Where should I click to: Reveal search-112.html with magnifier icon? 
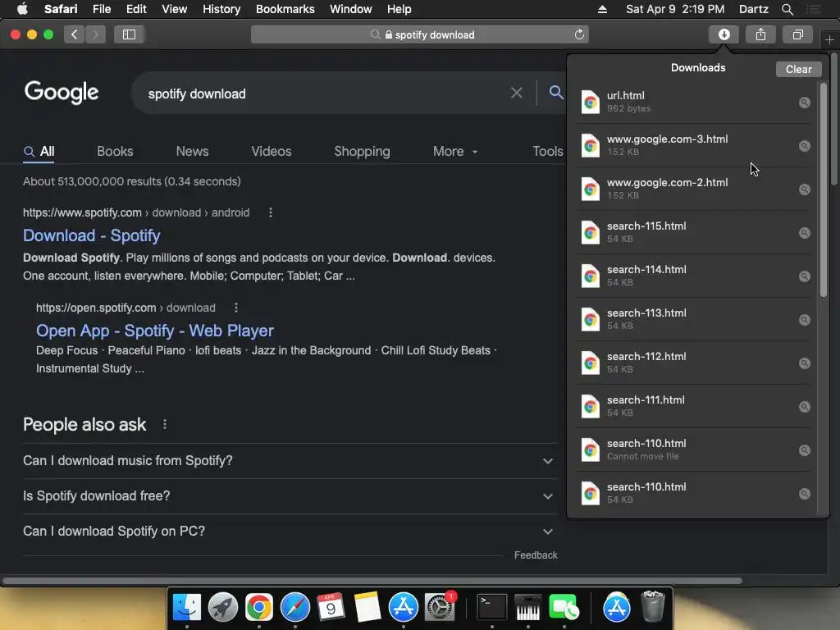(x=805, y=363)
